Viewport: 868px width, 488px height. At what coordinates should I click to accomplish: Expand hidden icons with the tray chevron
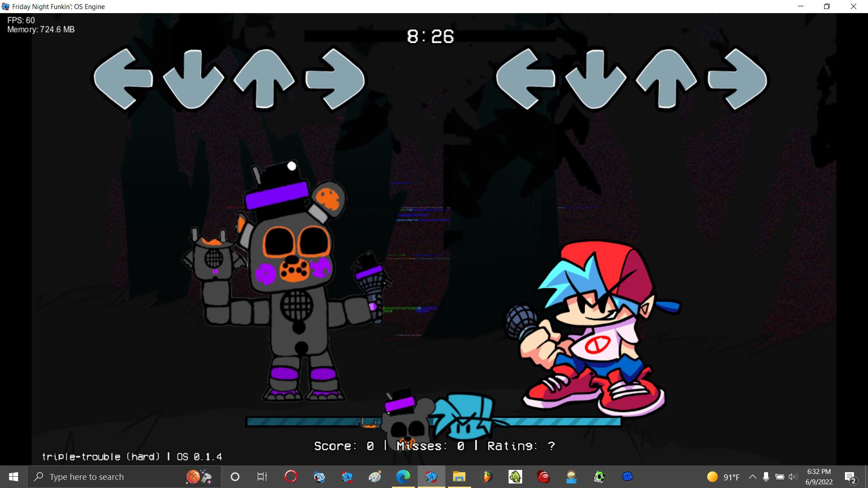tap(753, 477)
